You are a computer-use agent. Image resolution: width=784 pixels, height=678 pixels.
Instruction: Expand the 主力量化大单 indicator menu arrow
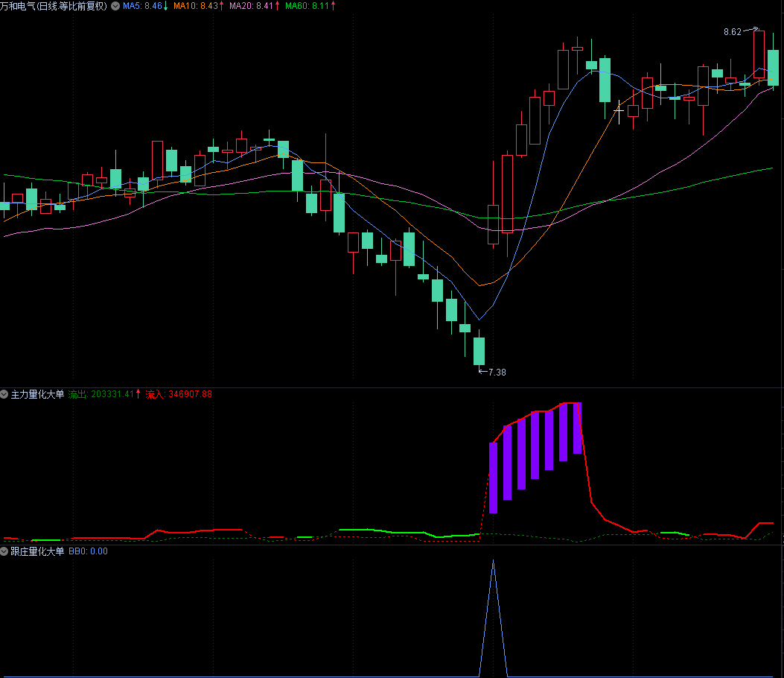[x=4, y=394]
